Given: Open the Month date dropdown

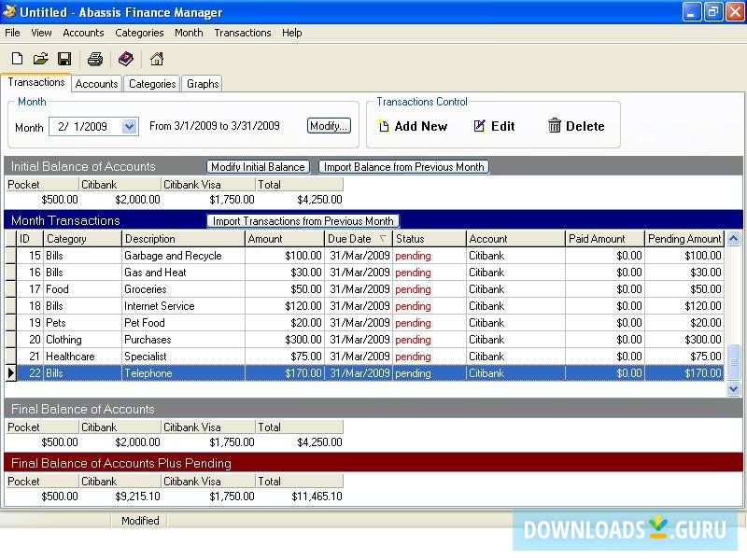Looking at the screenshot, I should (x=129, y=126).
